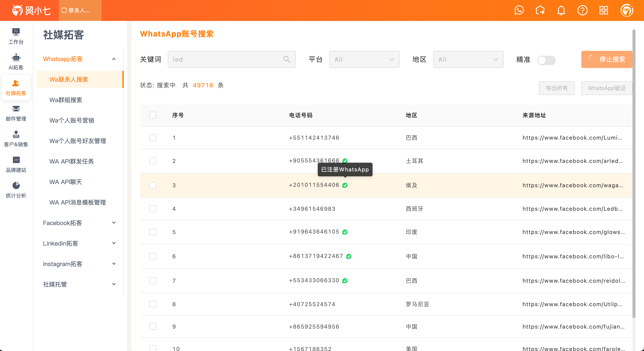Click WhatsApp badge next to +8613719422467
This screenshot has width=644, height=351.
[349, 256]
